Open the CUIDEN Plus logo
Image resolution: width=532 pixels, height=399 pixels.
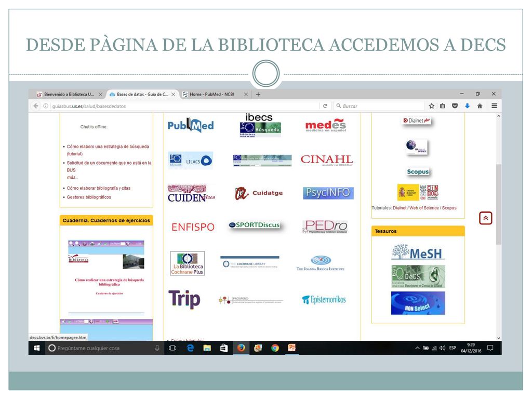point(191,193)
